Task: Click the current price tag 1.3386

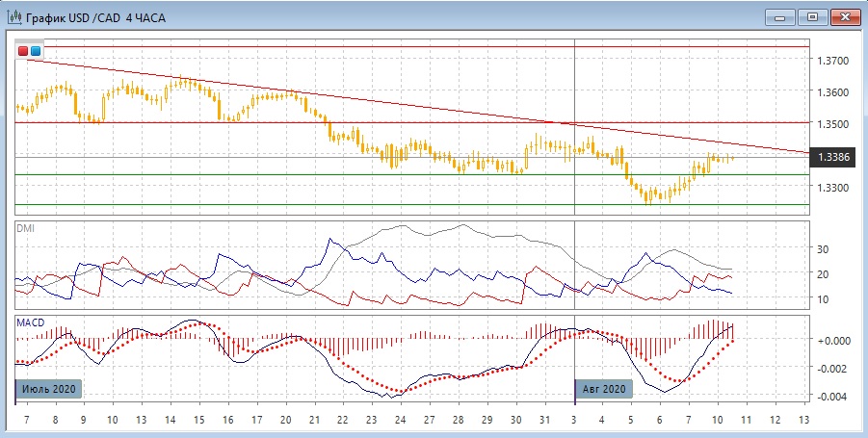Action: coord(833,156)
